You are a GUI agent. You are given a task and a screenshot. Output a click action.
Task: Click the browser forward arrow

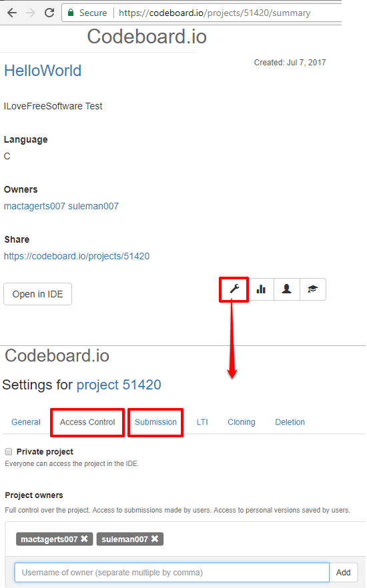click(x=31, y=13)
